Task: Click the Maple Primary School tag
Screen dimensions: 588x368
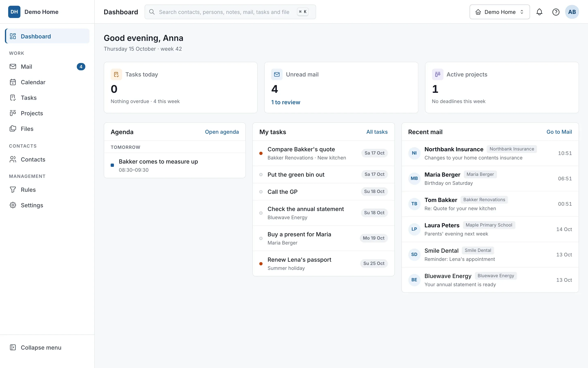Action: pyautogui.click(x=489, y=225)
